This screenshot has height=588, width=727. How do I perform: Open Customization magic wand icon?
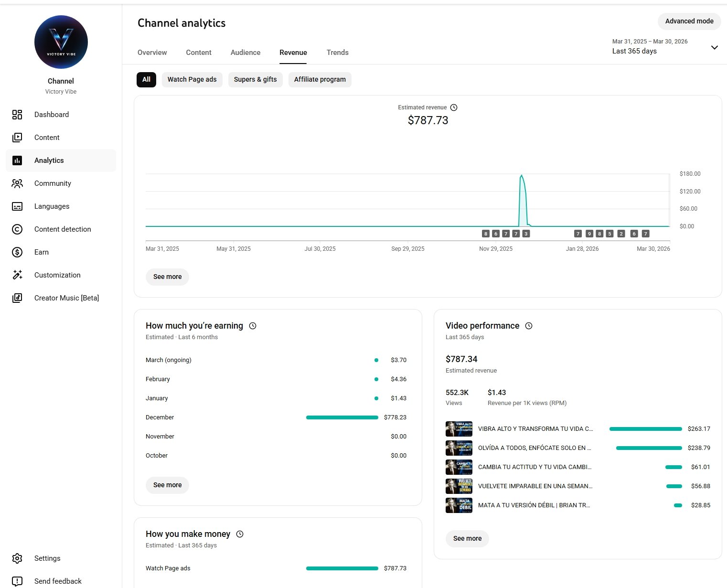point(17,275)
